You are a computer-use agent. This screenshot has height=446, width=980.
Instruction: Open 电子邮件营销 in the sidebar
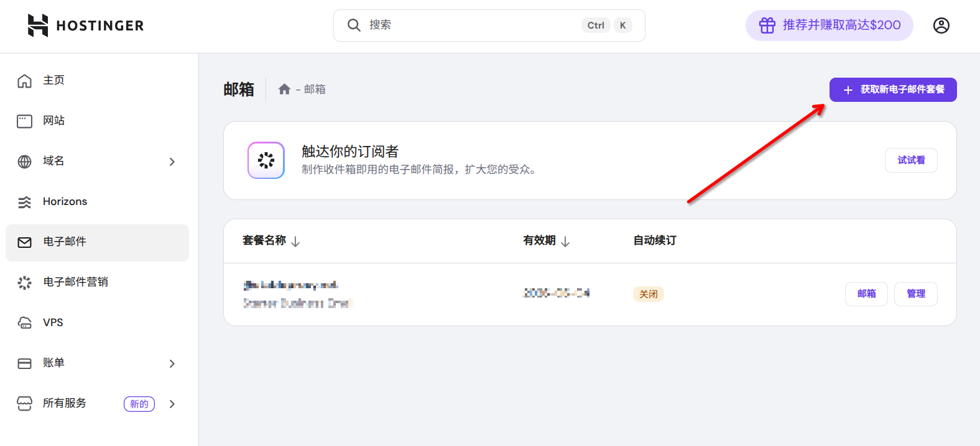click(97, 283)
